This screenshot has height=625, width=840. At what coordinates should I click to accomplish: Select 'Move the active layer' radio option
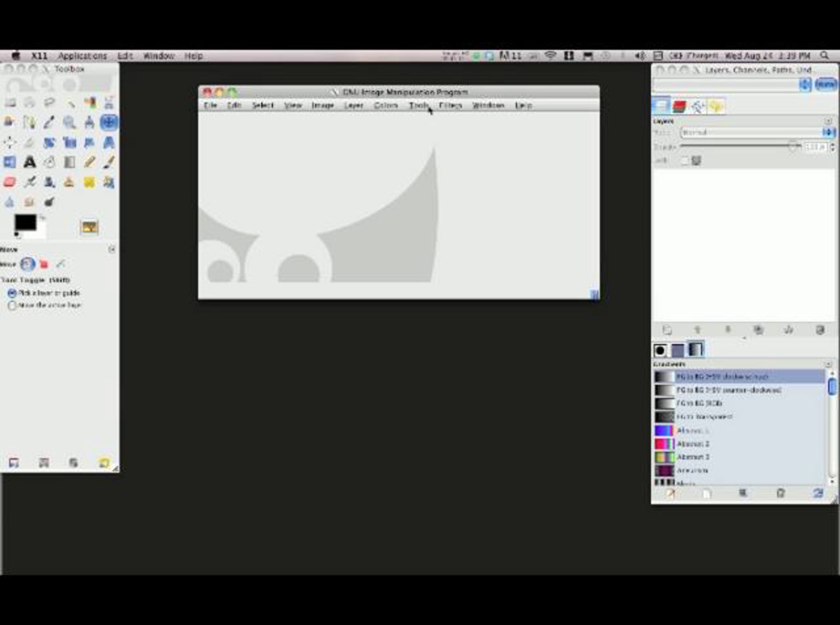coord(12,305)
